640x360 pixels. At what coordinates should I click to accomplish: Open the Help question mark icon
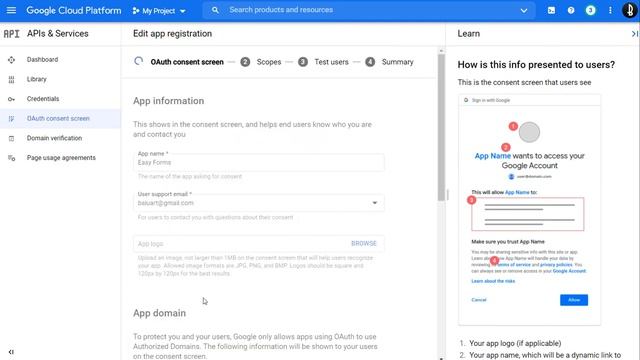(571, 11)
